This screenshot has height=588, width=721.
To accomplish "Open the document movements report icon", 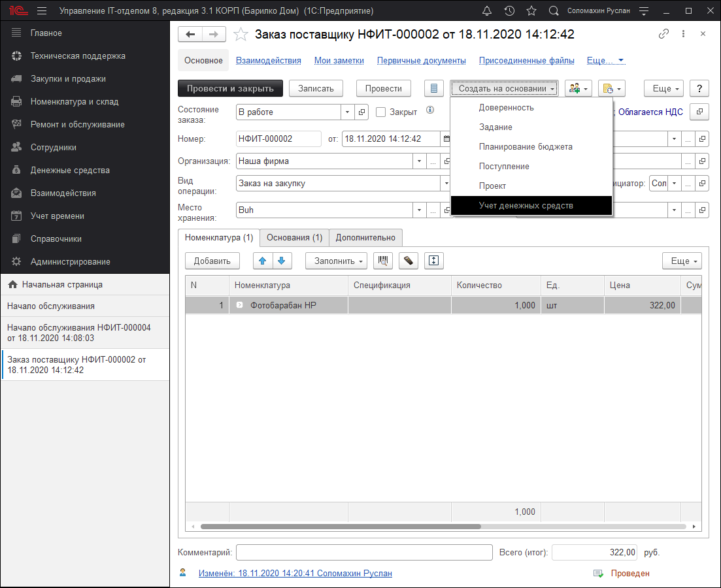I will (x=434, y=88).
